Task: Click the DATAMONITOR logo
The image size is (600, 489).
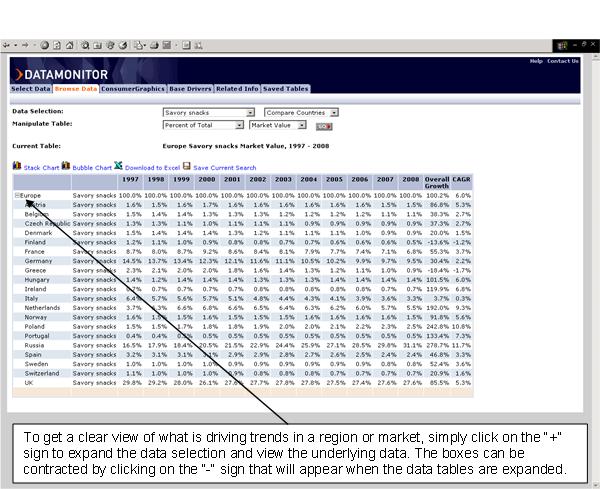Action: click(x=62, y=75)
